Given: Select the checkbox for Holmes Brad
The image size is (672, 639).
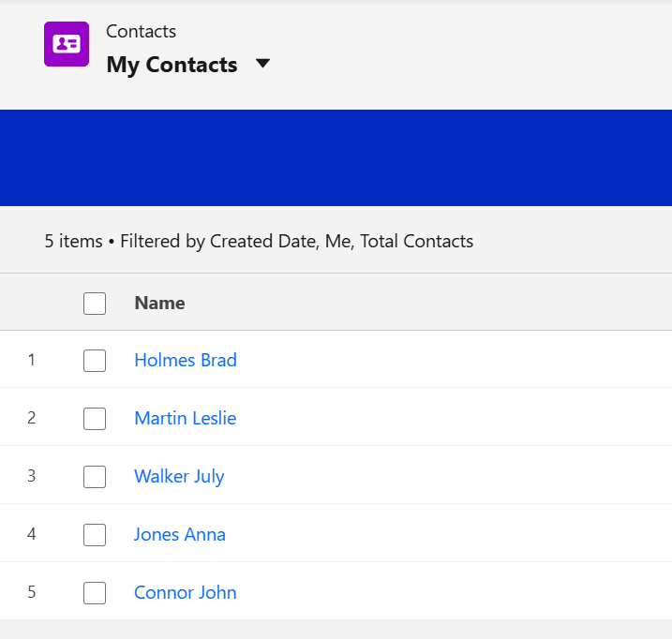Looking at the screenshot, I should click(95, 361).
